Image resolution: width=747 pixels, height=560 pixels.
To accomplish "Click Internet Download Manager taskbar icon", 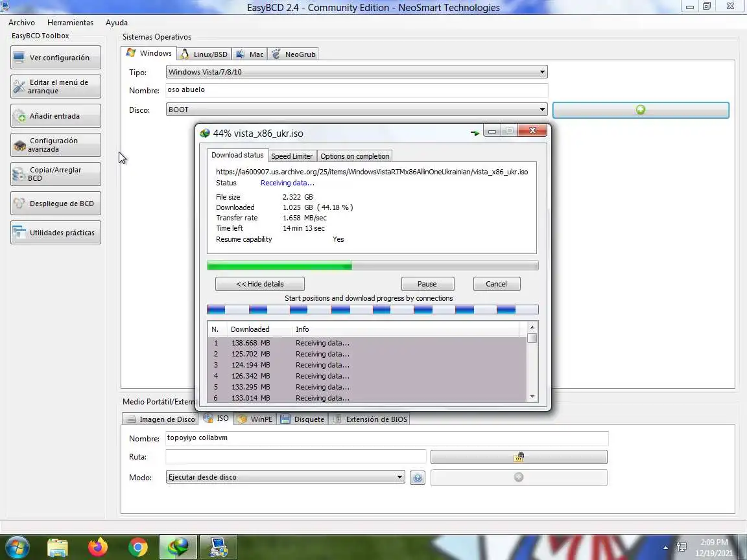I will point(178,547).
